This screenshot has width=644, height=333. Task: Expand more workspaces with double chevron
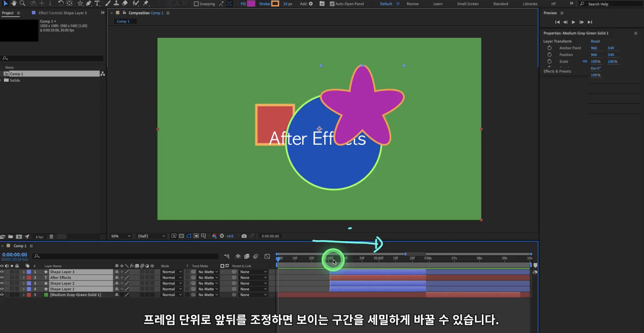click(x=571, y=3)
